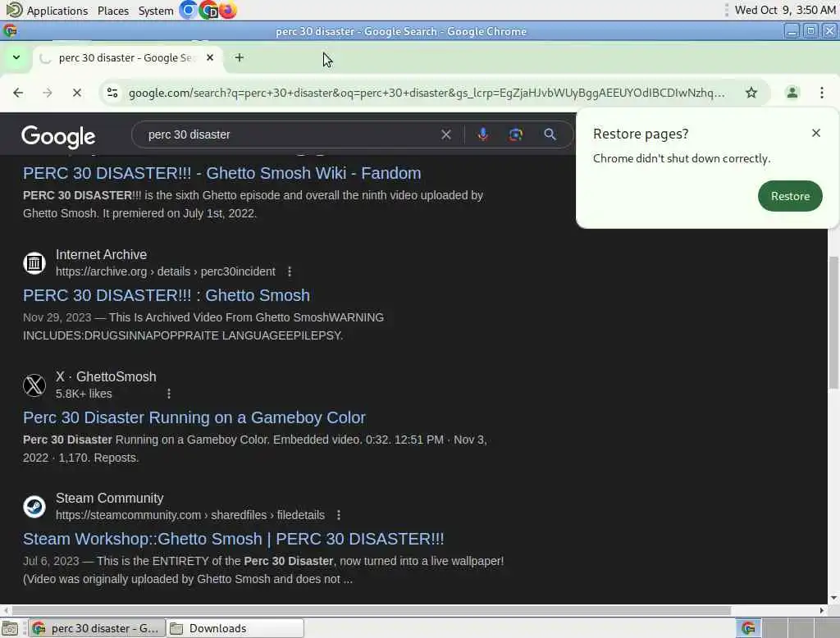Open the Chrome profile icon
The width and height of the screenshot is (840, 638).
[x=792, y=93]
